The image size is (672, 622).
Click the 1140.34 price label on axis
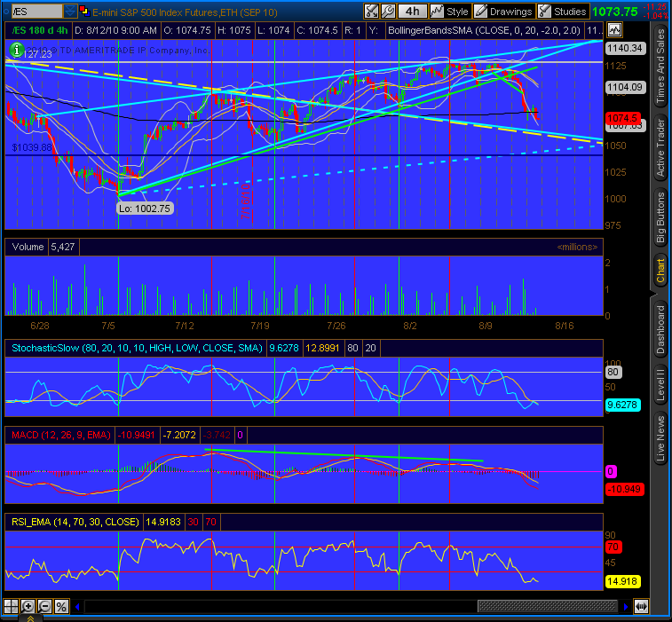(625, 48)
